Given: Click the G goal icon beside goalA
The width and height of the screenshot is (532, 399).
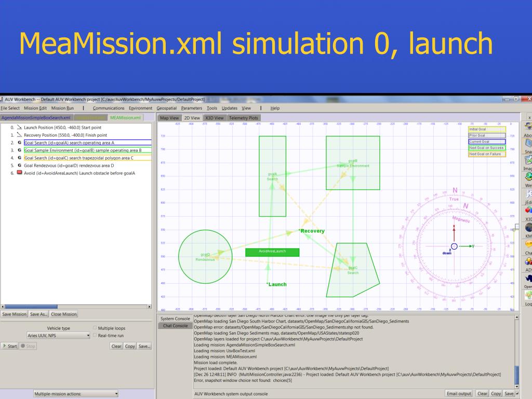Looking at the screenshot, I should click(19, 143).
